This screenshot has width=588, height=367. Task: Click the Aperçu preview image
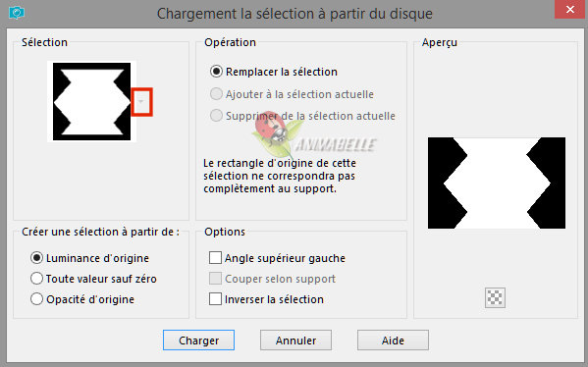497,183
